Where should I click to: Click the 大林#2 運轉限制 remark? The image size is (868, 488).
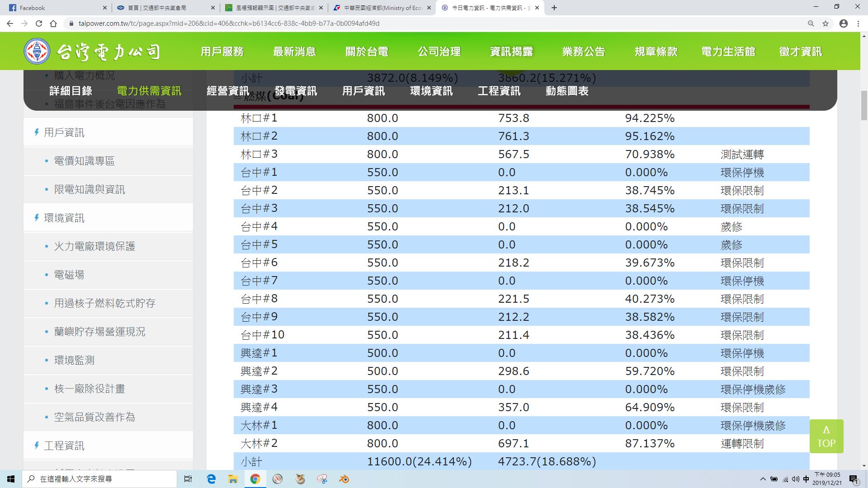coord(742,443)
